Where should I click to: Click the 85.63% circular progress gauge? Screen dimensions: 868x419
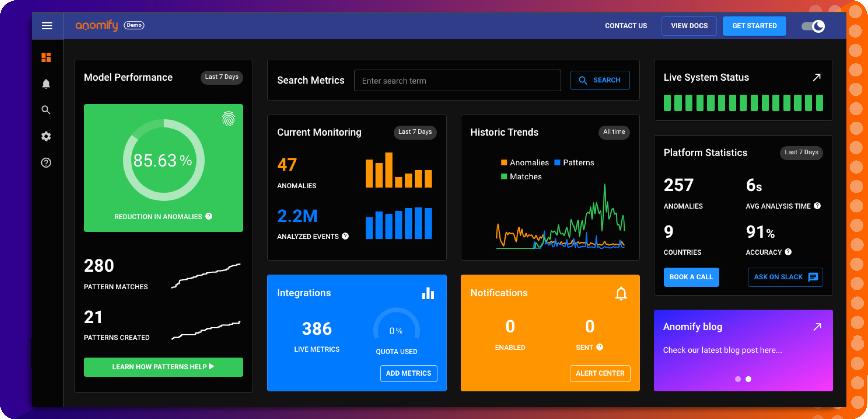[163, 160]
